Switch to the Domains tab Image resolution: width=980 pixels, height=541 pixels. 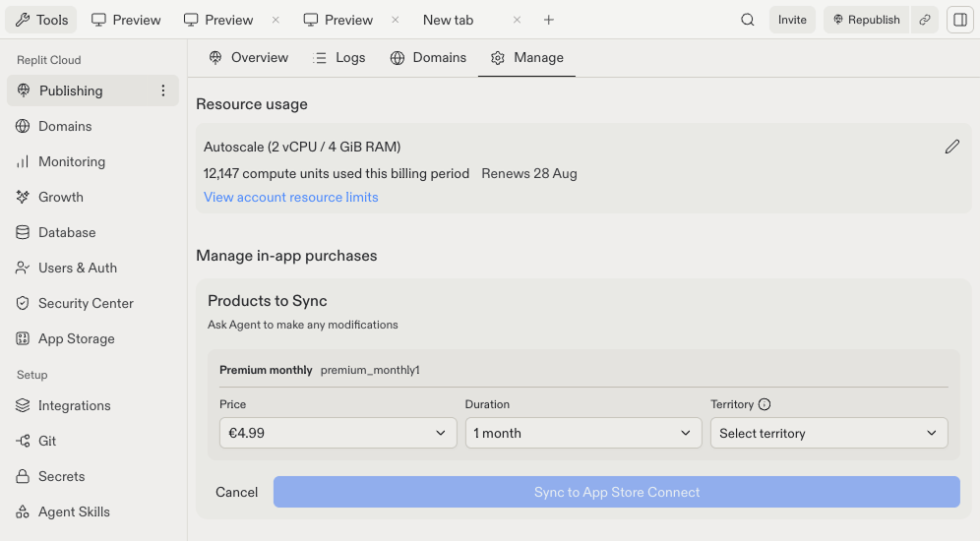coord(428,57)
